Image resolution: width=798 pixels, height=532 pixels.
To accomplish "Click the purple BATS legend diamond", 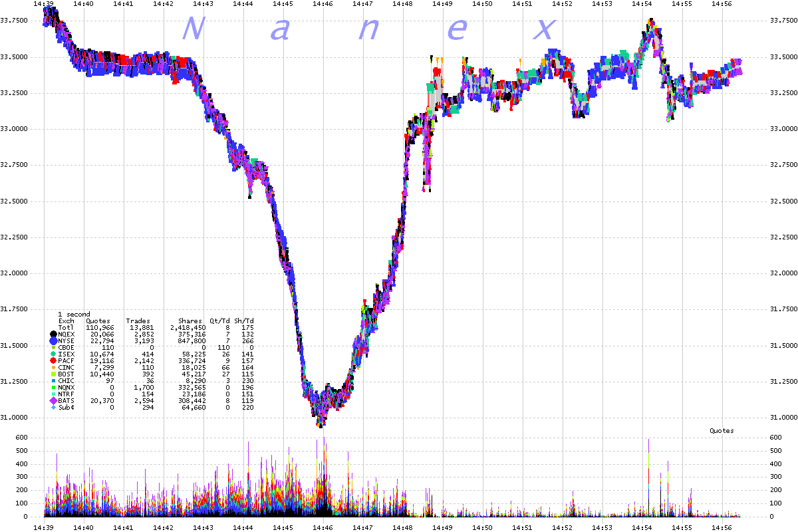I will pyautogui.click(x=53, y=401).
